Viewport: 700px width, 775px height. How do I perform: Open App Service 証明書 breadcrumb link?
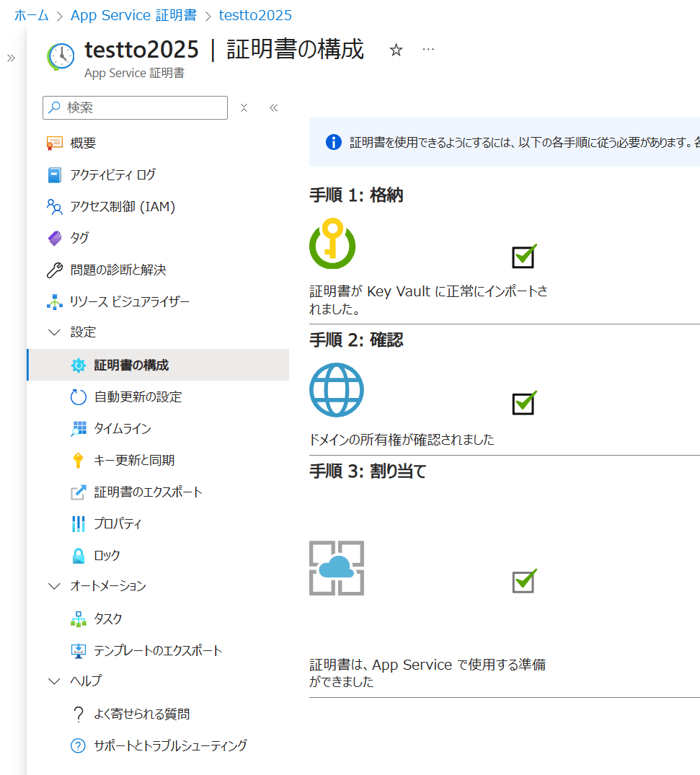(133, 15)
